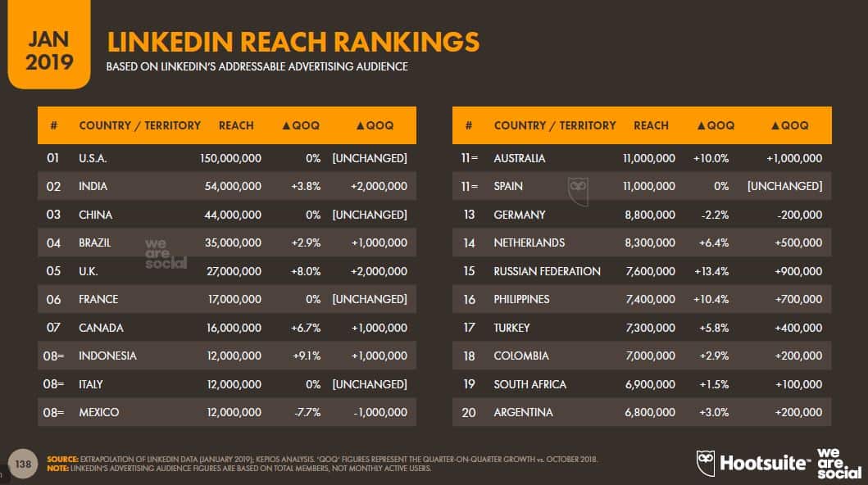Select the subtitle about addressable advertising audience
Screen dimensions: 868x485
coord(257,66)
